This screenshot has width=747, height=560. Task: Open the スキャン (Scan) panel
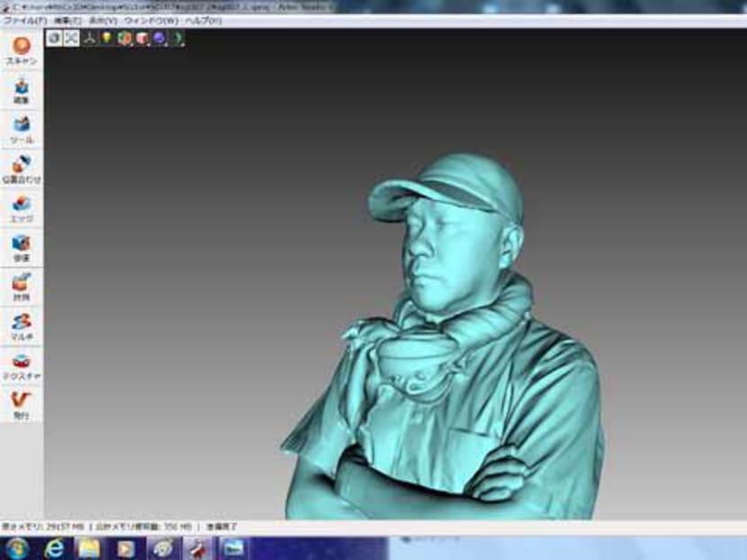(x=21, y=50)
